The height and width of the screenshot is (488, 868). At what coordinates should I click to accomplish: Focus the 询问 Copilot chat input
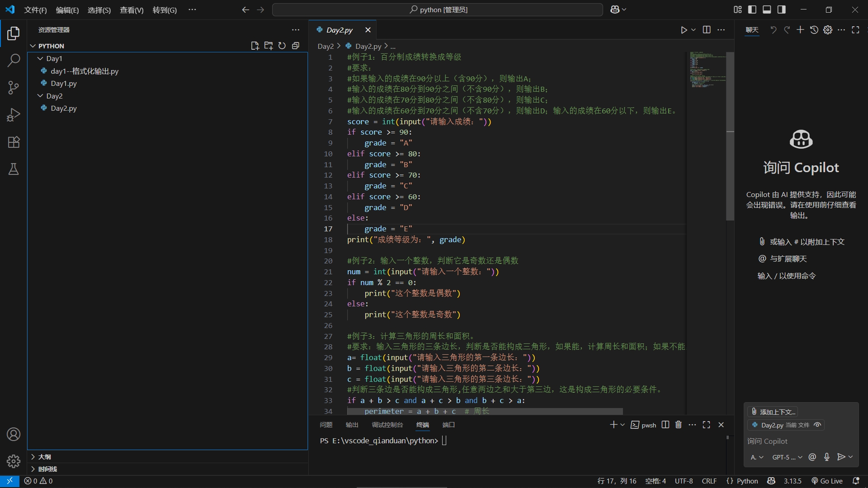click(801, 441)
